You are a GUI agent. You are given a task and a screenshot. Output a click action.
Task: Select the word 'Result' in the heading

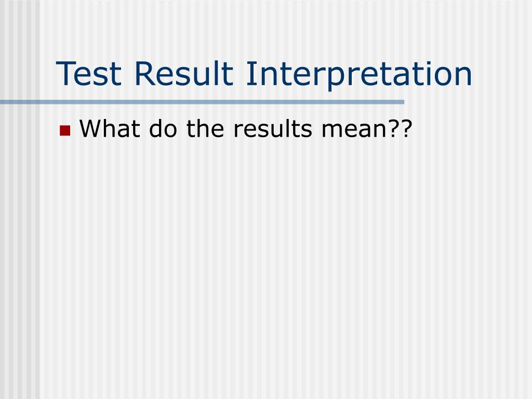tap(184, 73)
